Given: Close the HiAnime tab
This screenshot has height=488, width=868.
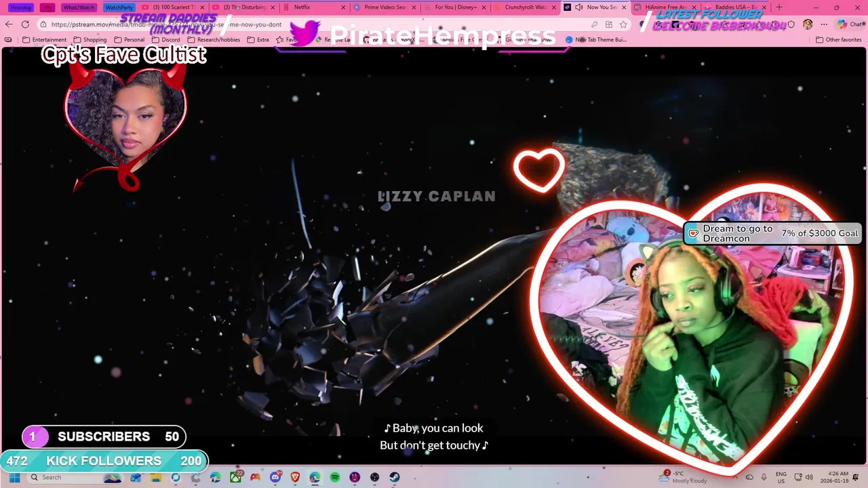Looking at the screenshot, I should point(694,7).
